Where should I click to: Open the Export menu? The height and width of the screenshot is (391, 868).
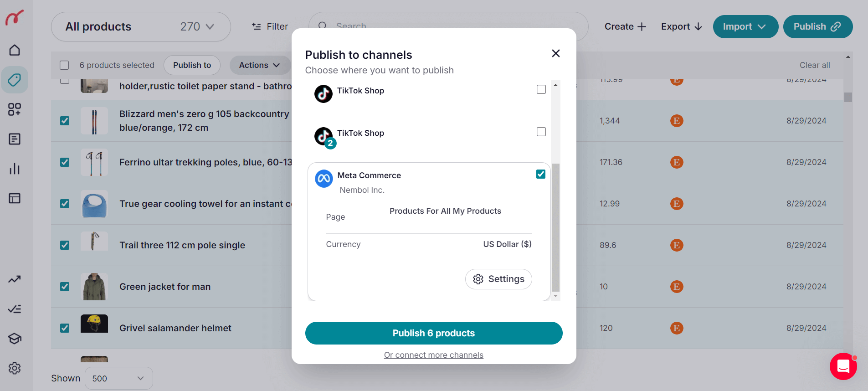tap(682, 26)
